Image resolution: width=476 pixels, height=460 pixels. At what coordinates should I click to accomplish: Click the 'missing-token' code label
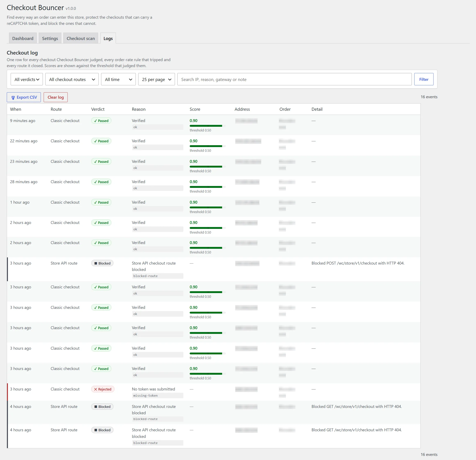(x=145, y=396)
